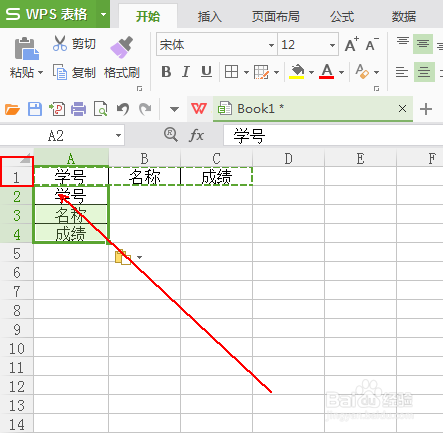Toggle italic formatting
The height and width of the screenshot is (433, 443).
pyautogui.click(x=186, y=72)
